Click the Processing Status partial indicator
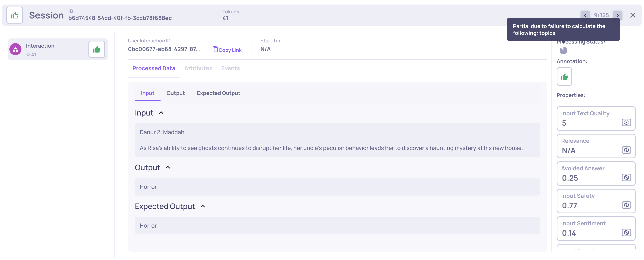Screen dimensions: 644x260 563,50
